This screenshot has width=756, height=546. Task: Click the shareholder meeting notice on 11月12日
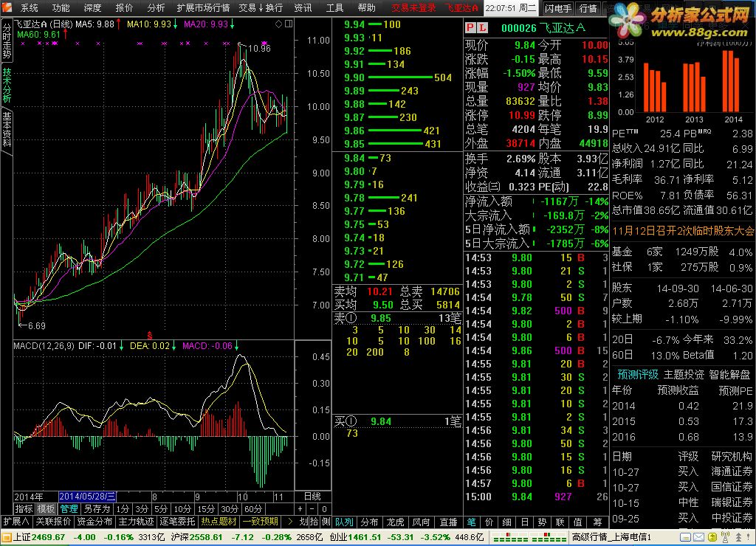[683, 231]
